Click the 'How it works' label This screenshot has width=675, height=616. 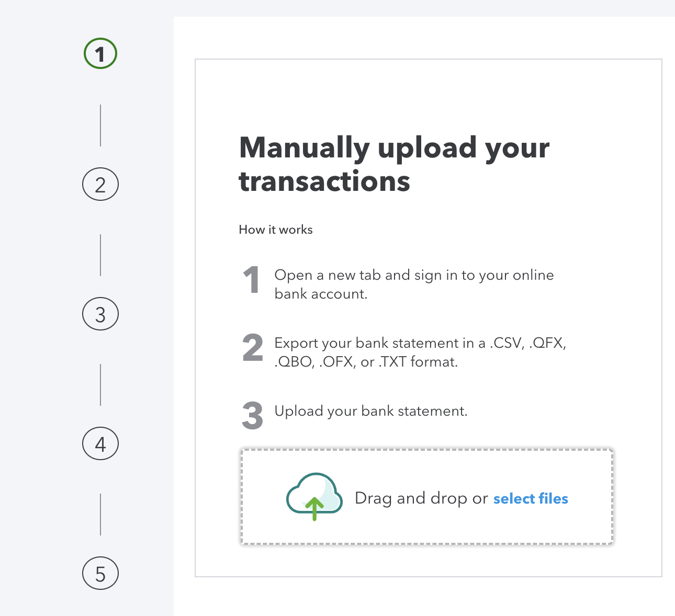[276, 230]
